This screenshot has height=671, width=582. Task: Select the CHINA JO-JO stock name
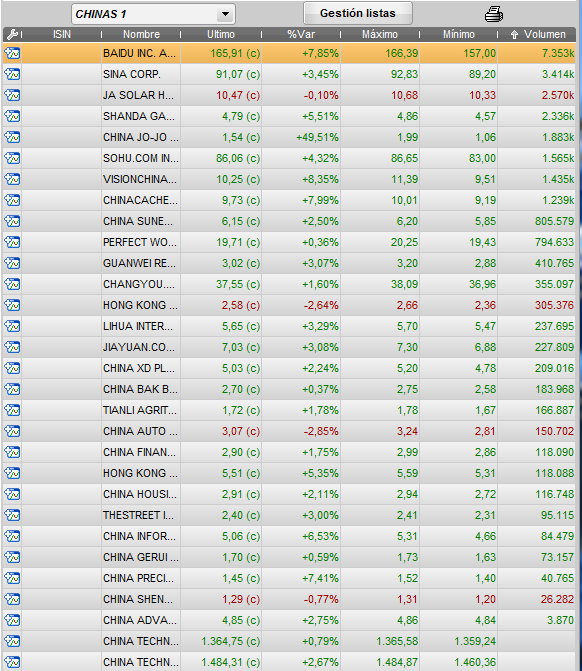tap(141, 137)
